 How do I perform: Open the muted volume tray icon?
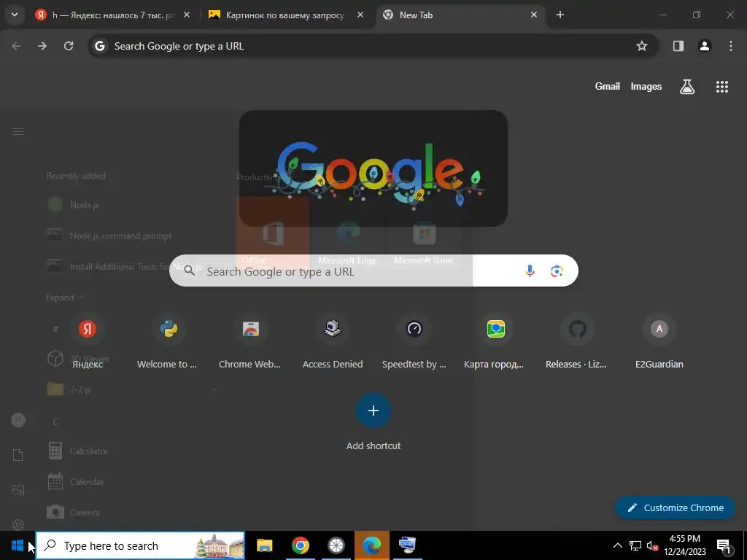652,545
